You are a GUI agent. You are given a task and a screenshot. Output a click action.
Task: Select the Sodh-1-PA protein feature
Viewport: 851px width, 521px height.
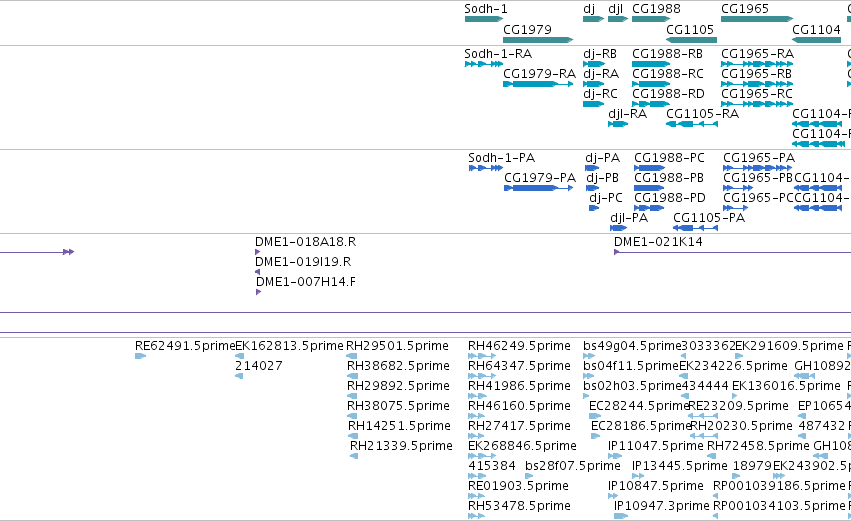486,168
